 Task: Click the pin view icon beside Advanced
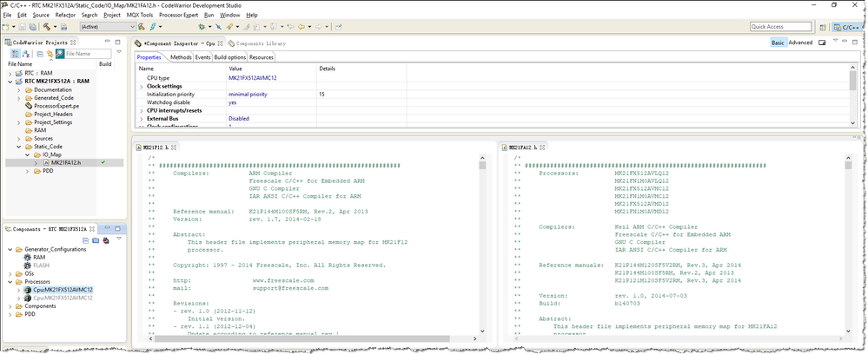[x=822, y=43]
